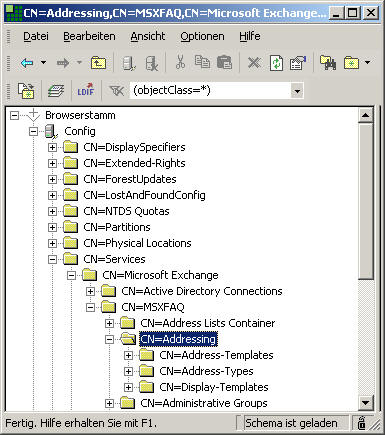Select CN=MSXFAQ in the tree

[x=153, y=307]
